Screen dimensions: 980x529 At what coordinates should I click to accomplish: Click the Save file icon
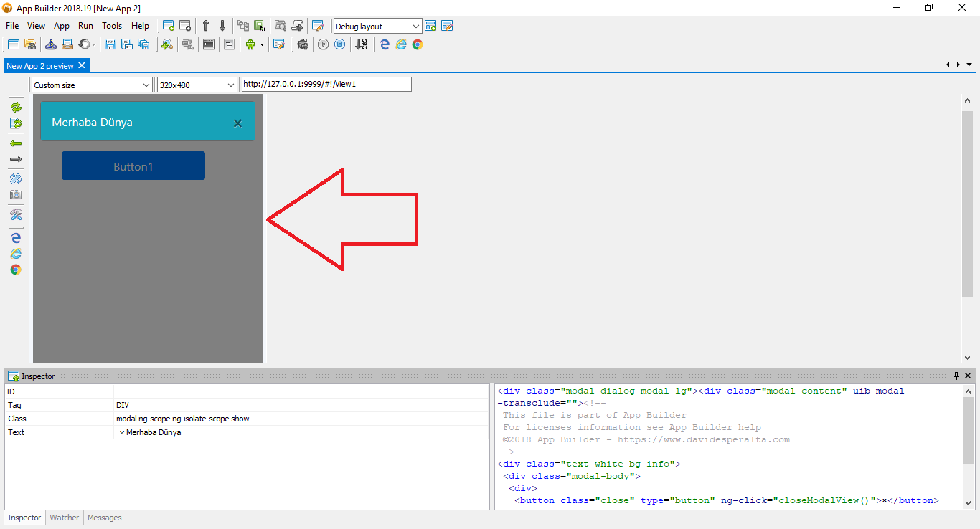pyautogui.click(x=110, y=44)
